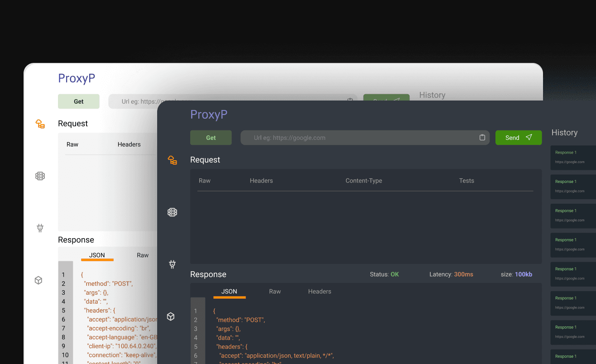The height and width of the screenshot is (364, 596).
Task: Click "connection": "keep-alive" line in light window
Action: click(x=122, y=355)
